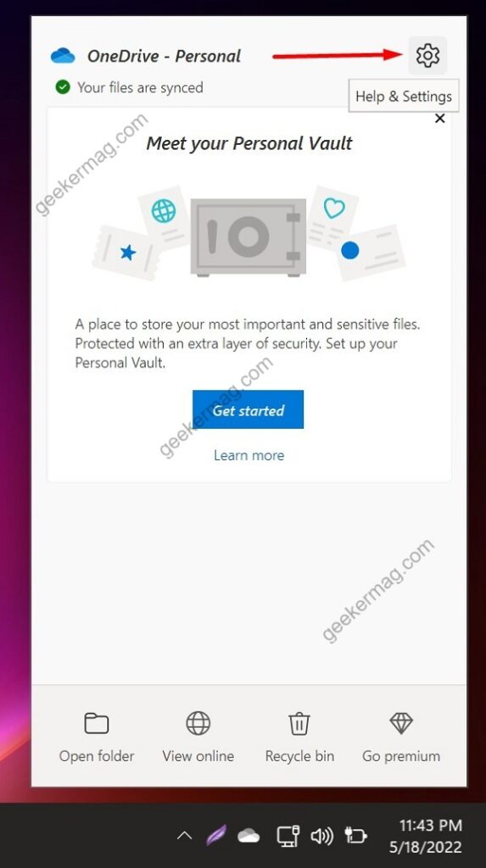486x868 pixels.
Task: Click the OneDrive cloud logo in header
Action: point(63,56)
